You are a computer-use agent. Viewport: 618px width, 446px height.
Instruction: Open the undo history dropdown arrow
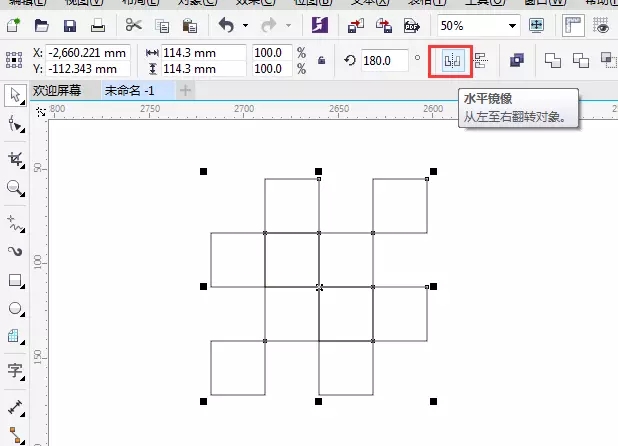tap(246, 26)
